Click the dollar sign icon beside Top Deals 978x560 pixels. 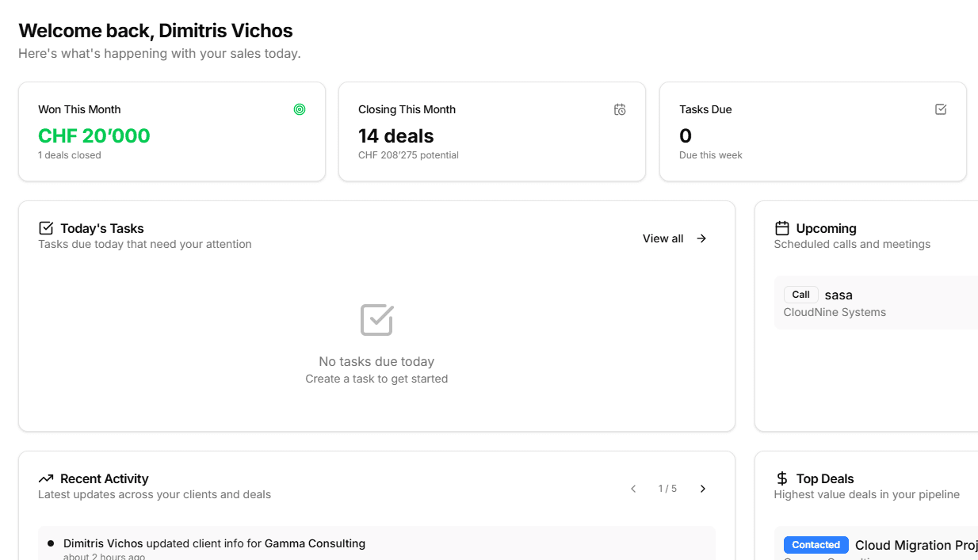click(781, 478)
